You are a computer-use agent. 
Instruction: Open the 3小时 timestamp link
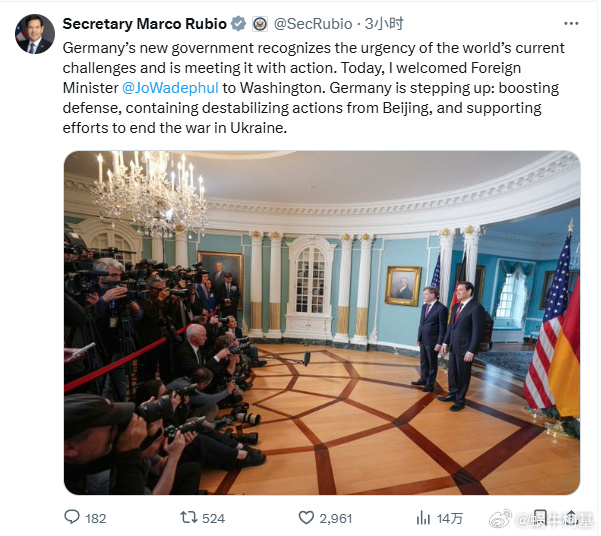tap(384, 24)
